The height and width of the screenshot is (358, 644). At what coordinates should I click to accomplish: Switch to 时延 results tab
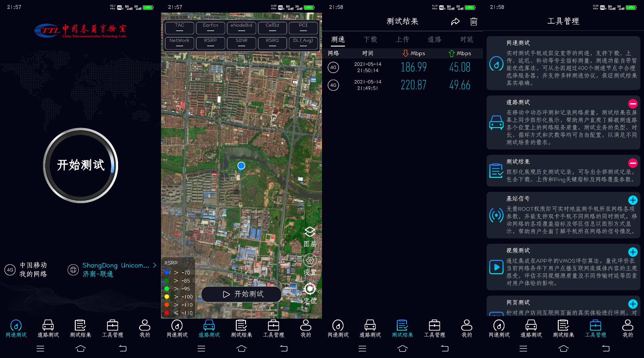(x=467, y=39)
